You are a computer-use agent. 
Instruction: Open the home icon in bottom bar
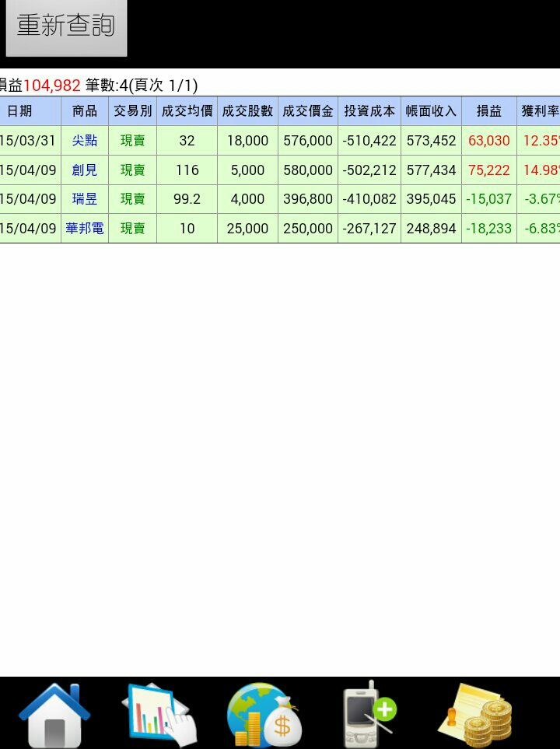(54, 715)
